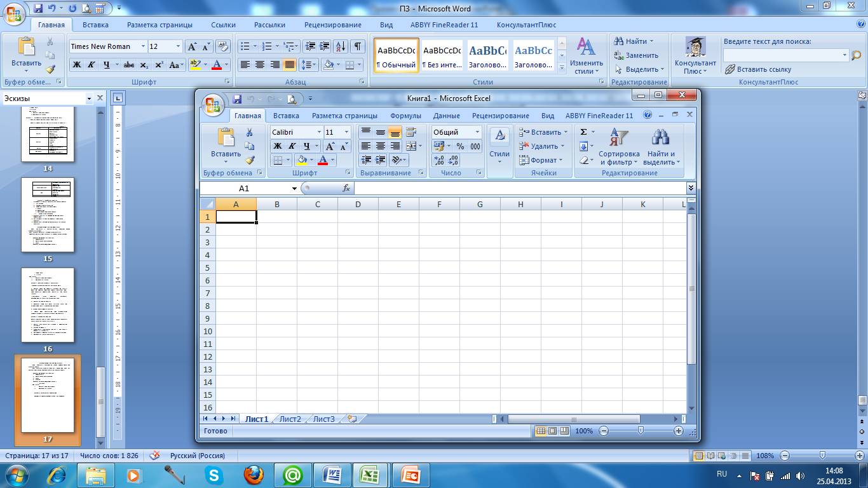
Task: Click the Word Sort (А-Я) icon
Action: [341, 46]
